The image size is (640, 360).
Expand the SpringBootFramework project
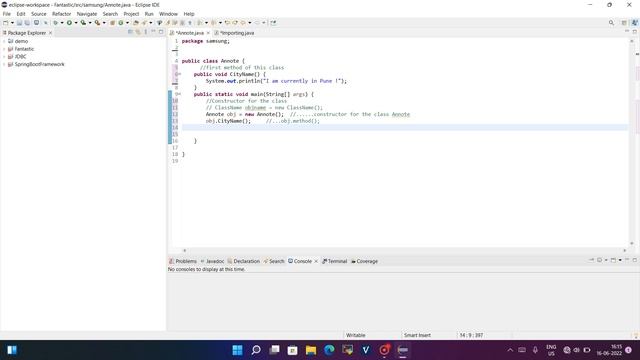coord(4,64)
